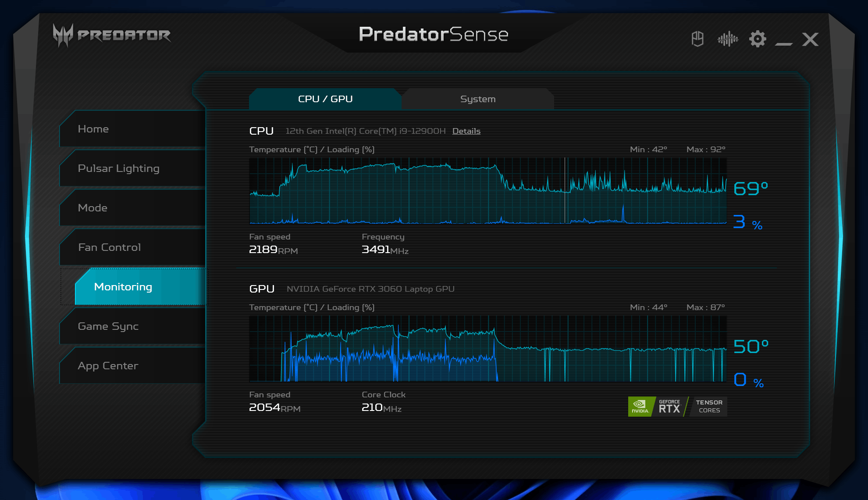
Task: Click the audio waveform icon
Action: click(728, 39)
